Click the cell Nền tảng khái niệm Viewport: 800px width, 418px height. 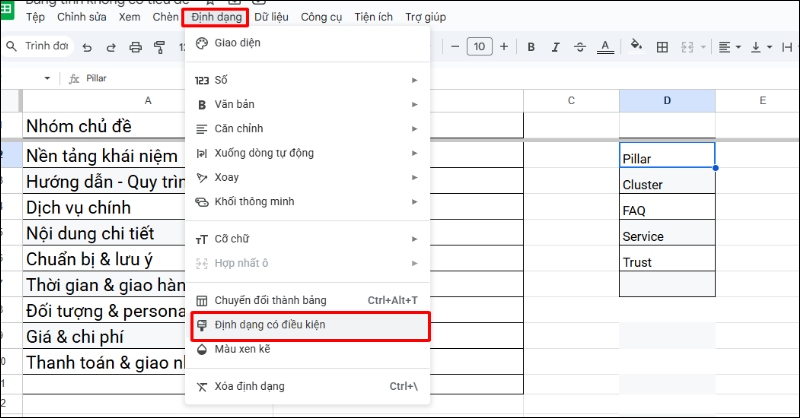(x=104, y=155)
